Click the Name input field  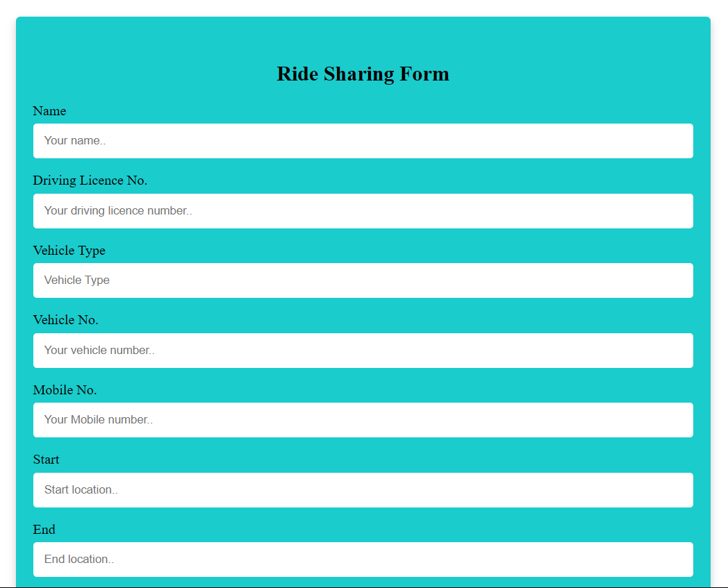coord(363,141)
